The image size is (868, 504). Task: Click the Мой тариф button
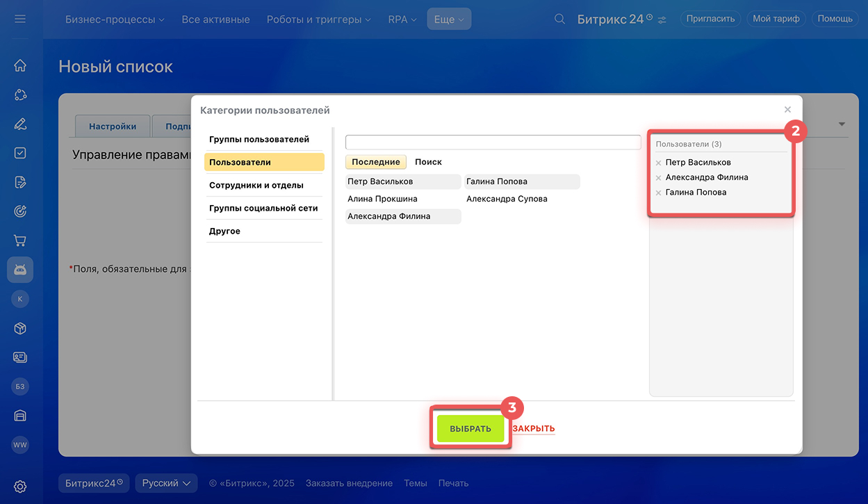(776, 19)
